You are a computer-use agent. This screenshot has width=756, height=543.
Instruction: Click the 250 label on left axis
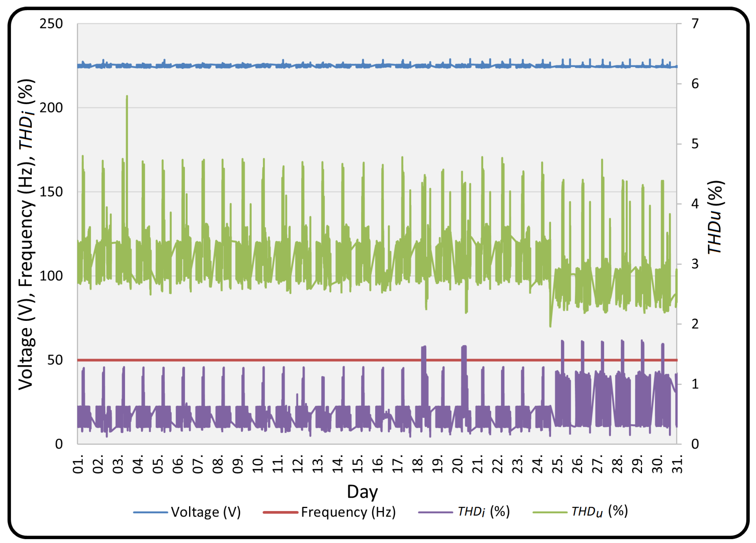pos(51,24)
